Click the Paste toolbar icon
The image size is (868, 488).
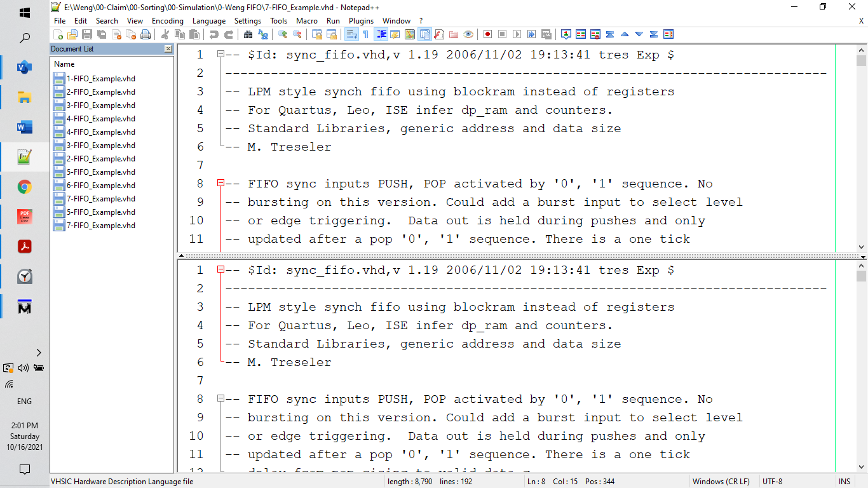pos(194,34)
